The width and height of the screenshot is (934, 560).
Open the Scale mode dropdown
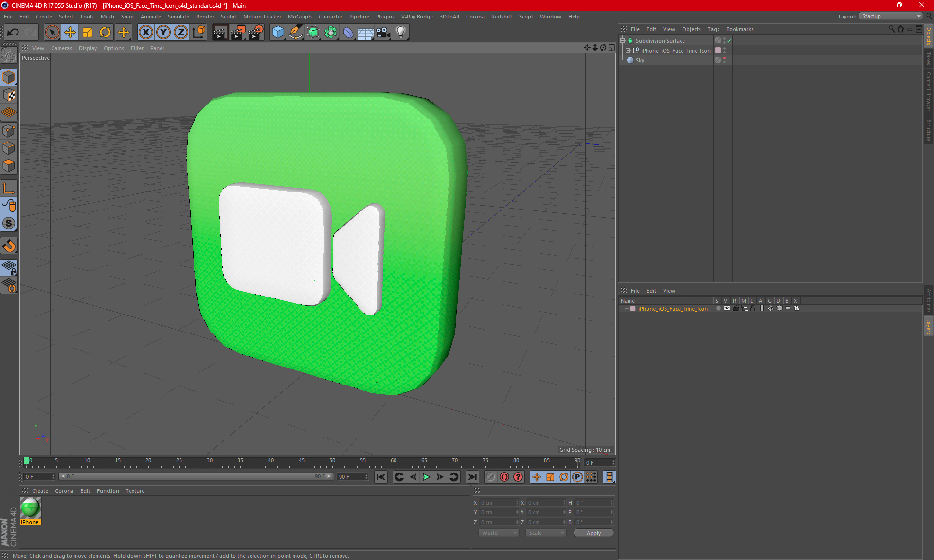[546, 533]
